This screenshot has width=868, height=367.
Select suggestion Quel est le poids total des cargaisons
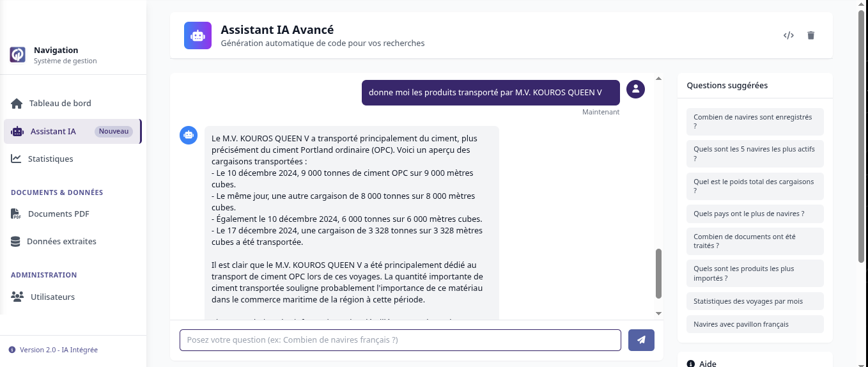pyautogui.click(x=755, y=186)
